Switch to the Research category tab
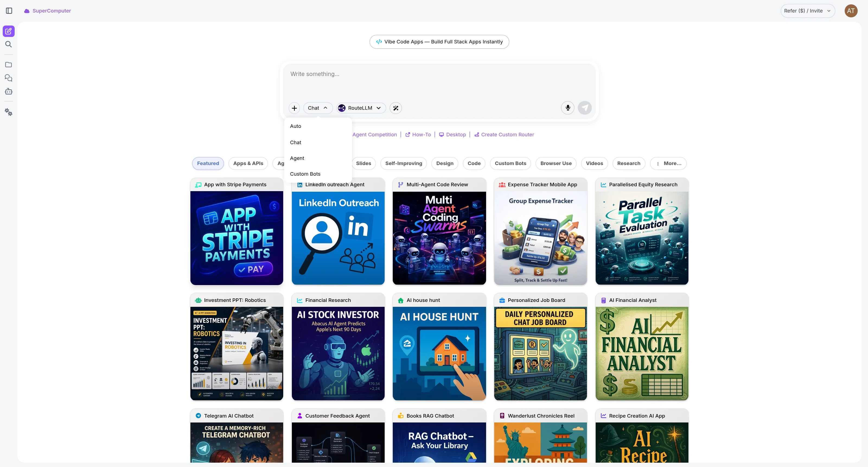This screenshot has width=868, height=467. tap(629, 163)
